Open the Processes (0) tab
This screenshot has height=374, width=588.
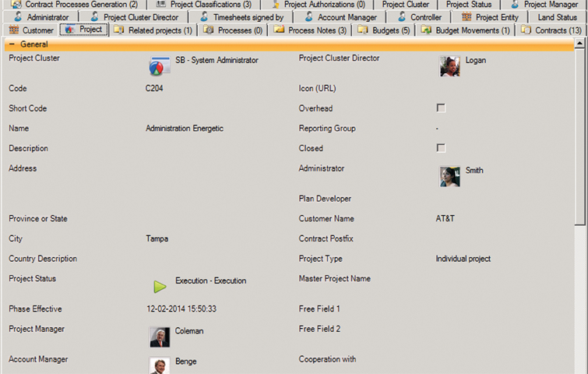tap(233, 30)
